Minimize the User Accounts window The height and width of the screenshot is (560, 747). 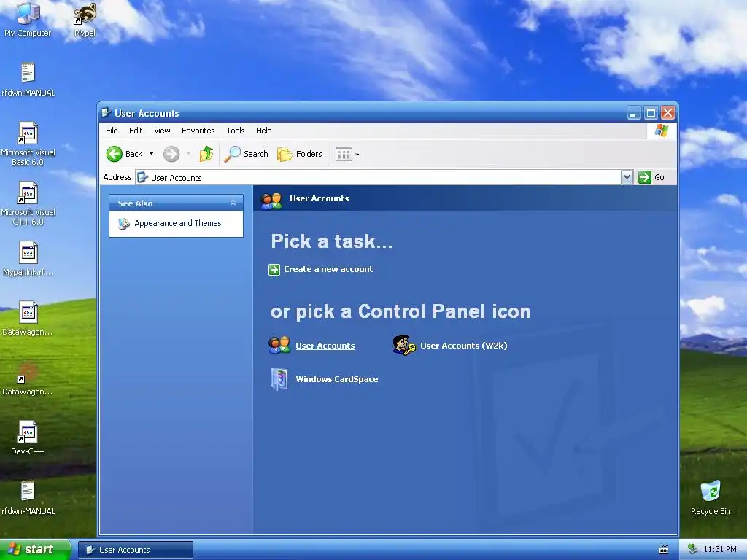click(634, 113)
